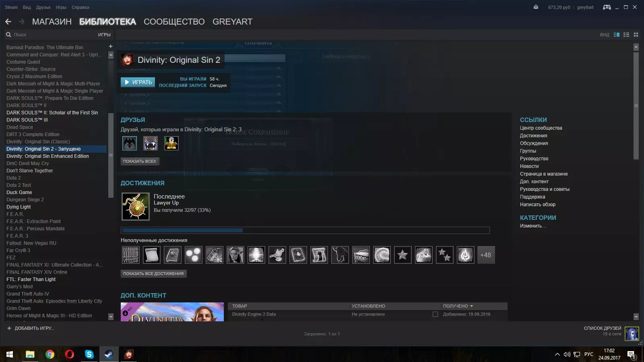Click the prison bars achievement icon

tap(131, 255)
